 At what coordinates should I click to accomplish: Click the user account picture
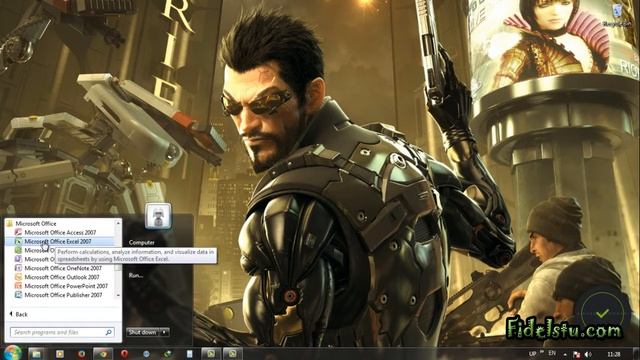click(158, 216)
